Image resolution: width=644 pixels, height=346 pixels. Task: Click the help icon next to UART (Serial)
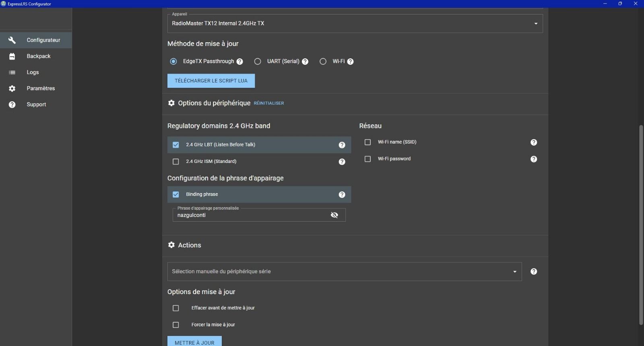pos(305,62)
